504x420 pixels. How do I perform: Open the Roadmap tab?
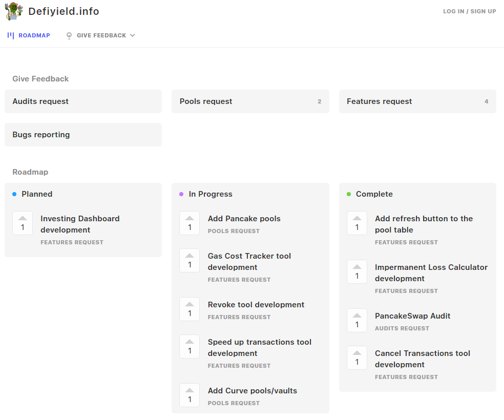point(29,35)
